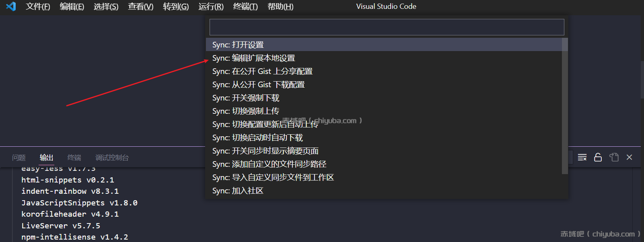The width and height of the screenshot is (644, 242).
Task: Open the 帮助(H) menu
Action: coord(280,6)
